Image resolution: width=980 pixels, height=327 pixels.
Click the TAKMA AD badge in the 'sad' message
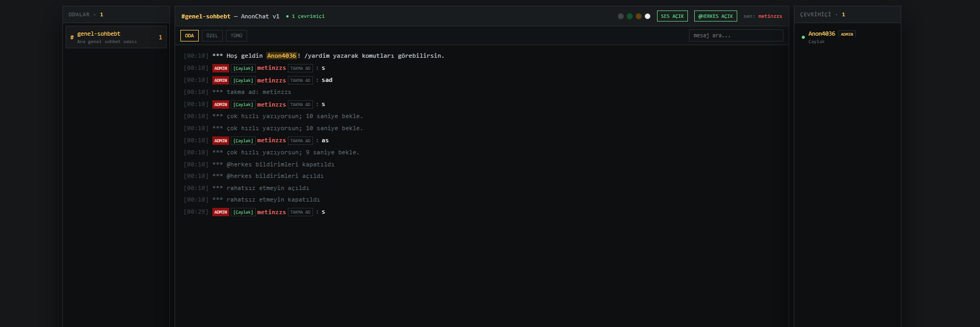[300, 80]
